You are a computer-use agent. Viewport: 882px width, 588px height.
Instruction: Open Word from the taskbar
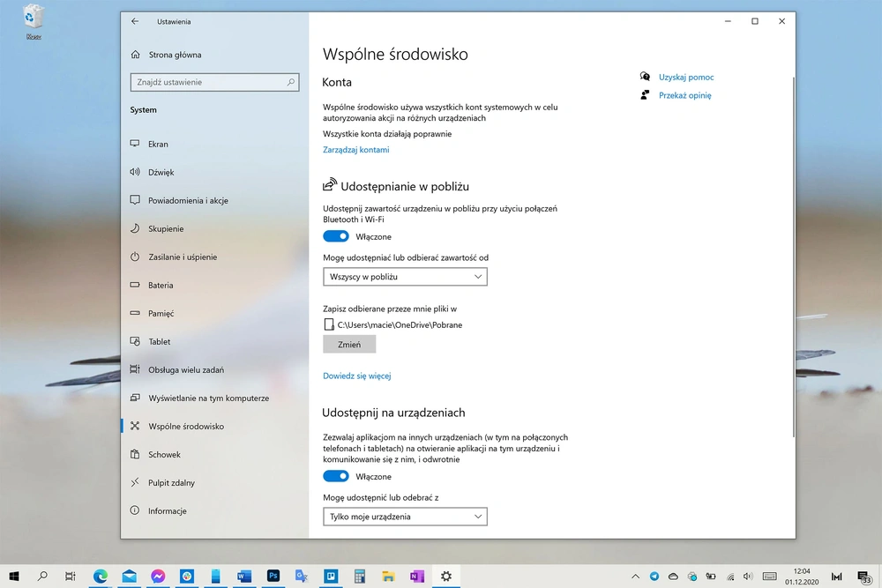tap(244, 577)
